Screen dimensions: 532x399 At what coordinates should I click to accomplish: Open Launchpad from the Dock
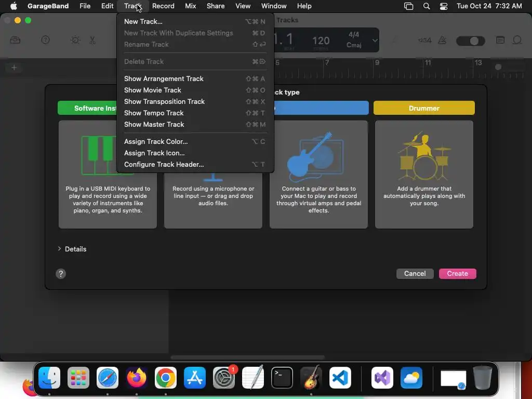point(78,378)
